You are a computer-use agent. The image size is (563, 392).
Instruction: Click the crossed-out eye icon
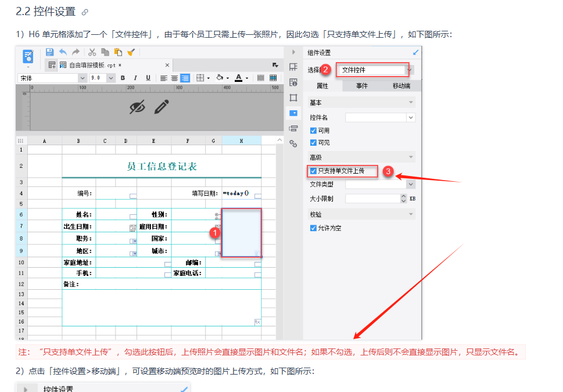138,107
